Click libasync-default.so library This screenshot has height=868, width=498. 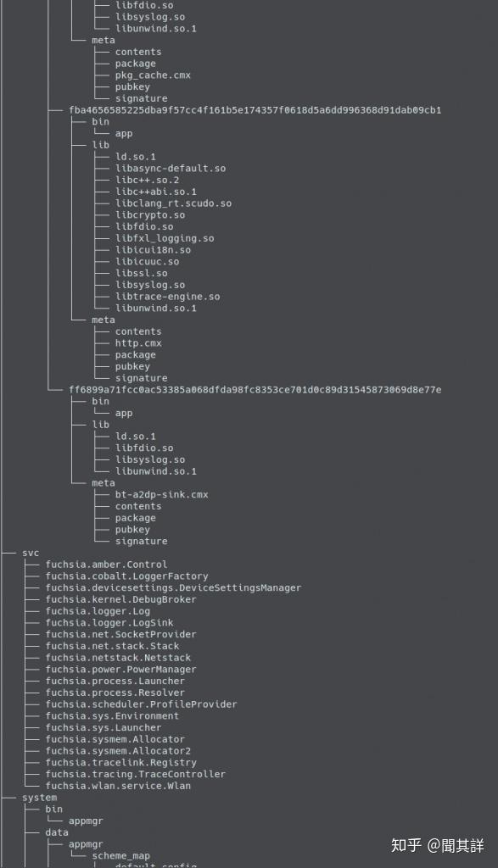pyautogui.click(x=171, y=169)
